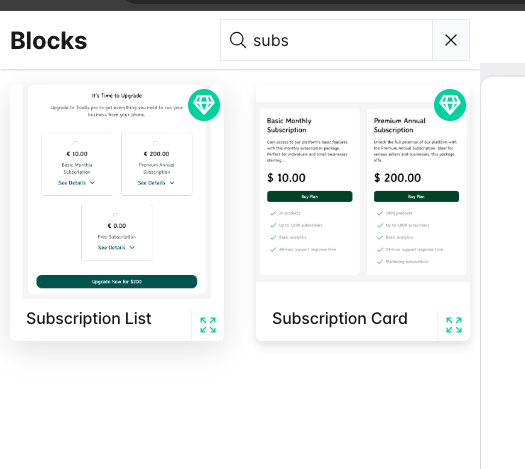Tick the €0.00 Free Subscription checkbox
525x469 pixels.
(115, 215)
